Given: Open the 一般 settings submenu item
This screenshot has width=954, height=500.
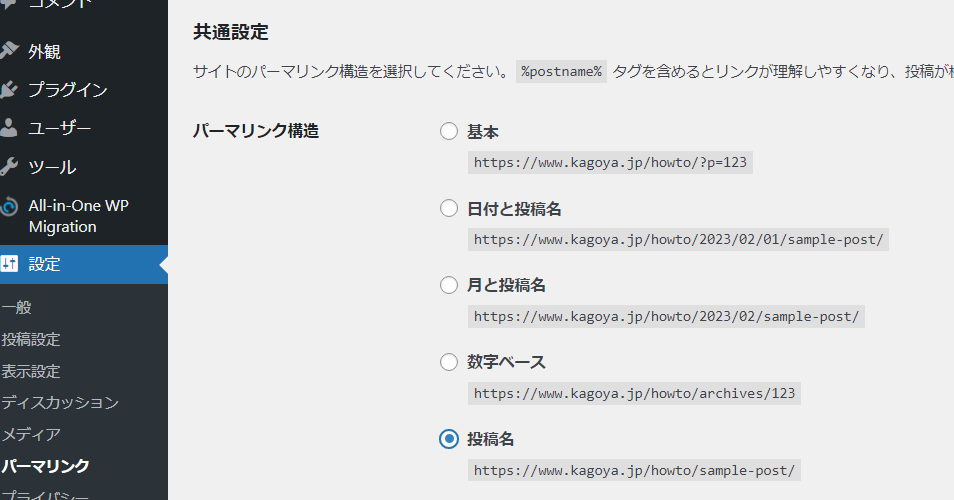Looking at the screenshot, I should point(17,308).
